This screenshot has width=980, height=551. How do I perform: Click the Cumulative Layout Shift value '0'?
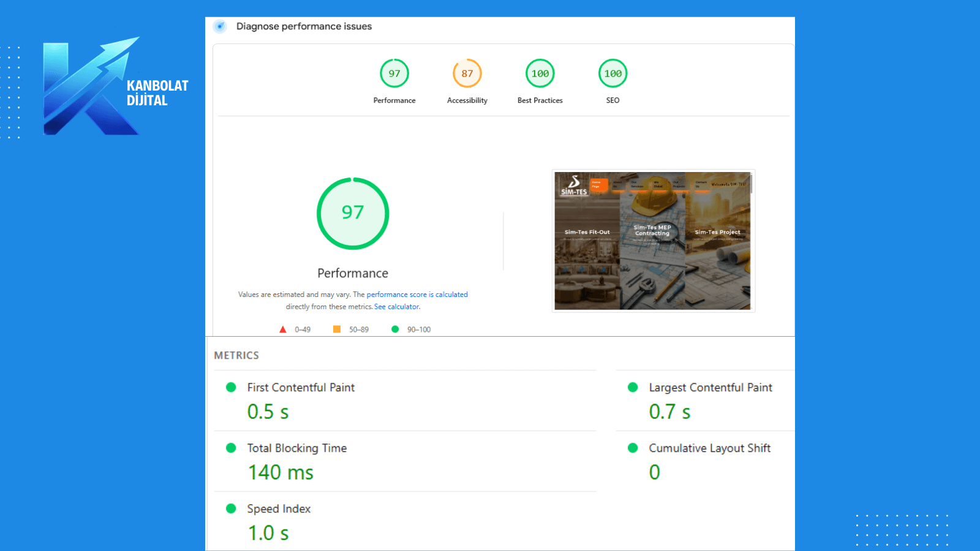coord(655,472)
